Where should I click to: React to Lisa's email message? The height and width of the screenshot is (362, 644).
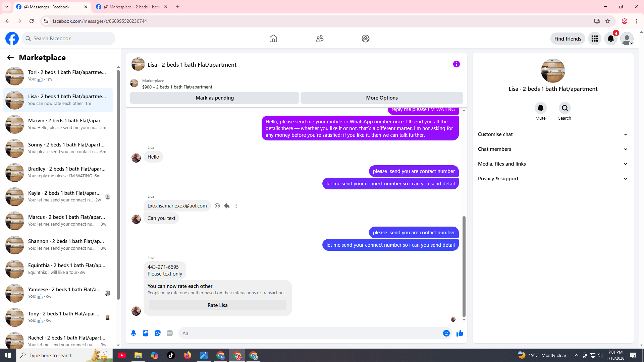tap(217, 206)
